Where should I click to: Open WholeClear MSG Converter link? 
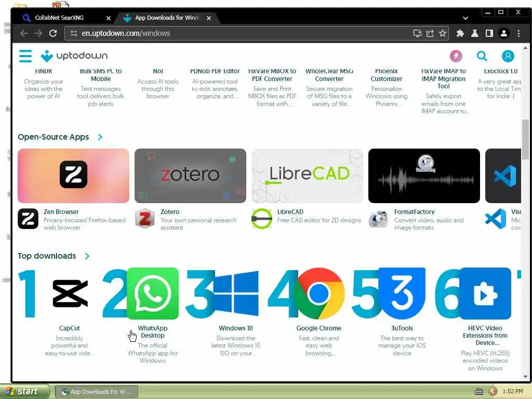click(329, 75)
